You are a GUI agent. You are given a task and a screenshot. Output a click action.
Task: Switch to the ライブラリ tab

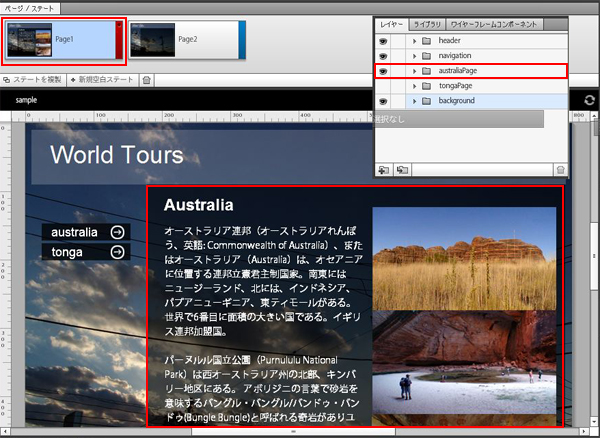pos(427,25)
